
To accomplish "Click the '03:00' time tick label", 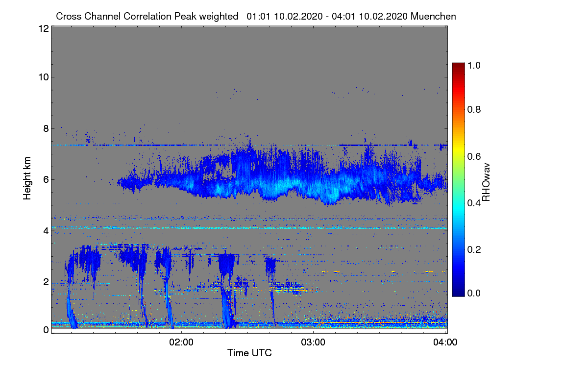I will (x=313, y=342).
